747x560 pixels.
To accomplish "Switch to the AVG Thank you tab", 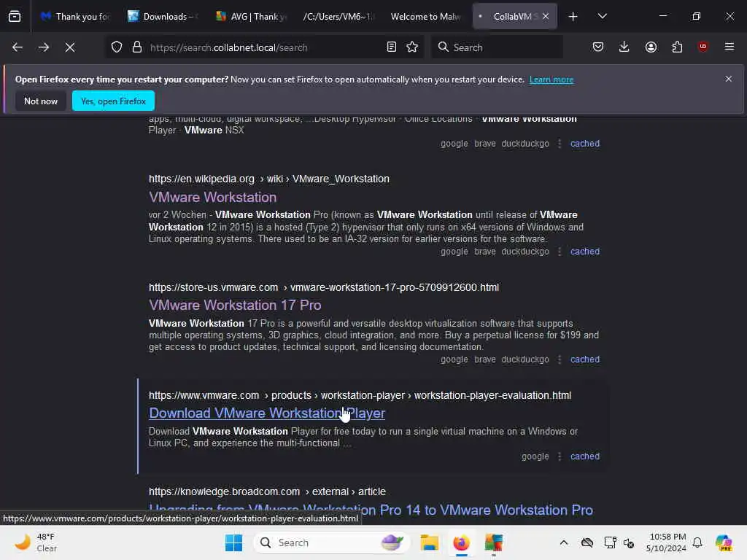I will [x=251, y=17].
